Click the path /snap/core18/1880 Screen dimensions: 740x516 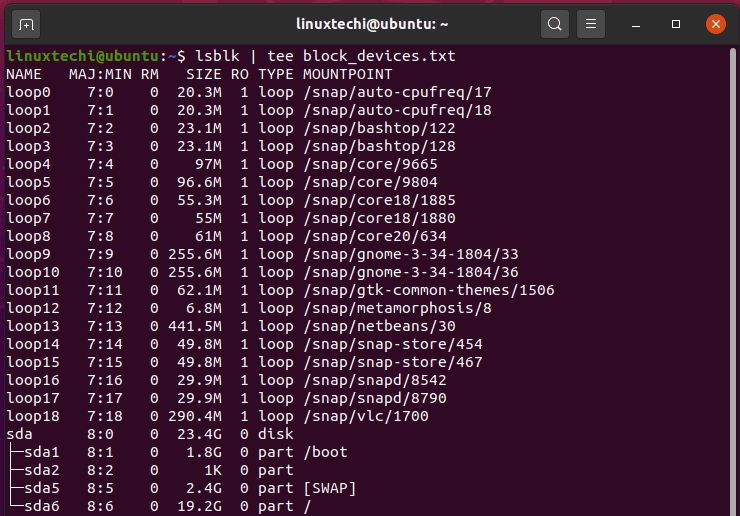tap(379, 218)
